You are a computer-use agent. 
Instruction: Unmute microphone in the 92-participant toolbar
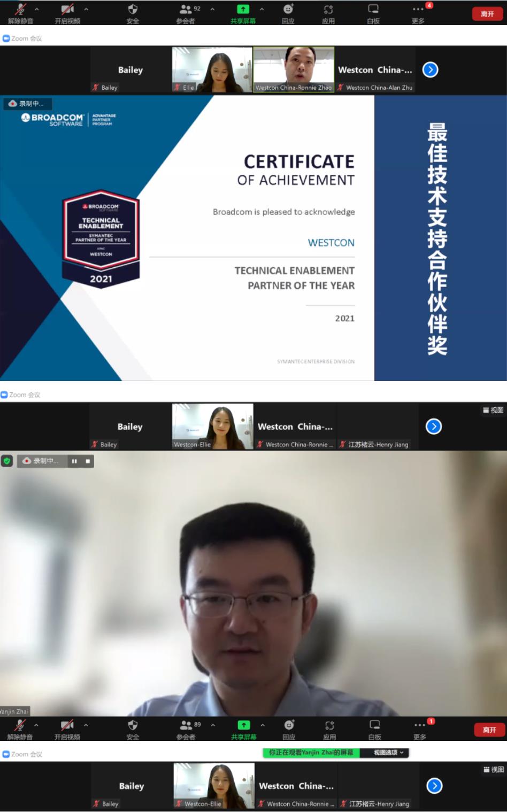[20, 13]
